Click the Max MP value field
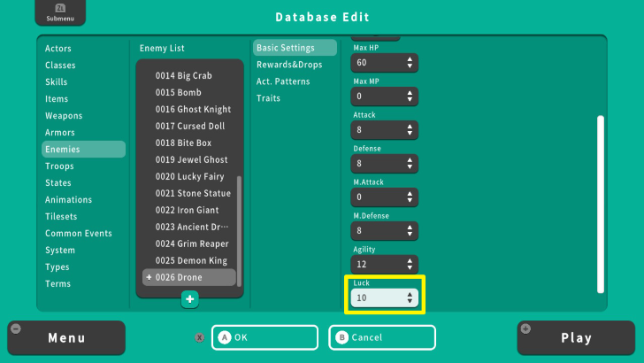 pos(384,97)
